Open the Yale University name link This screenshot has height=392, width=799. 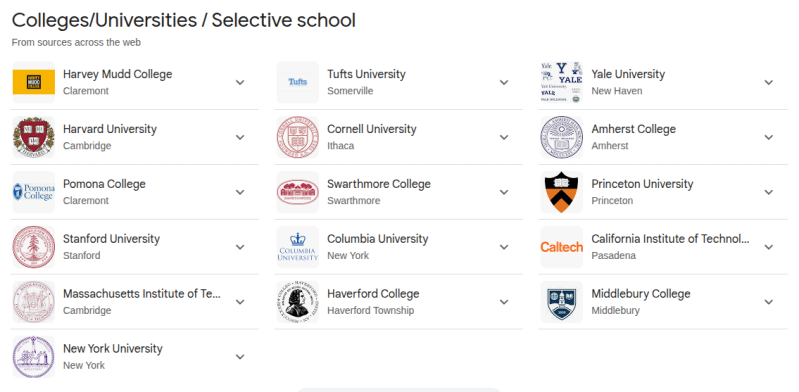628,74
